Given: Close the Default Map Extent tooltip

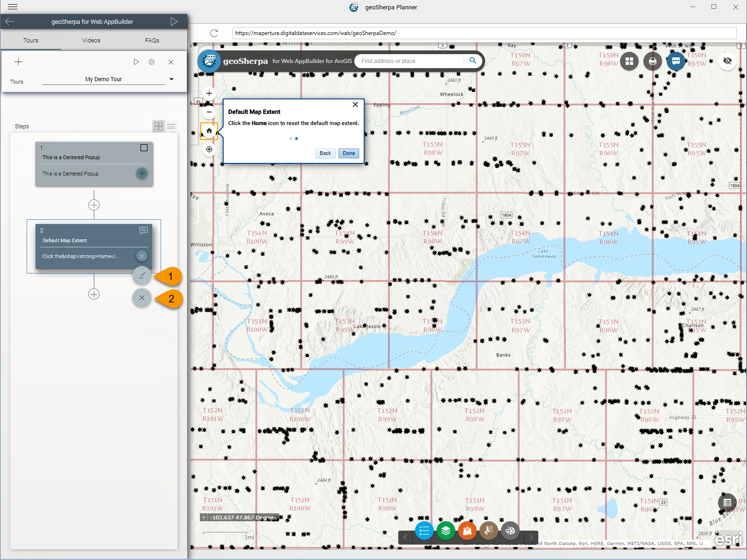Looking at the screenshot, I should coord(355,105).
